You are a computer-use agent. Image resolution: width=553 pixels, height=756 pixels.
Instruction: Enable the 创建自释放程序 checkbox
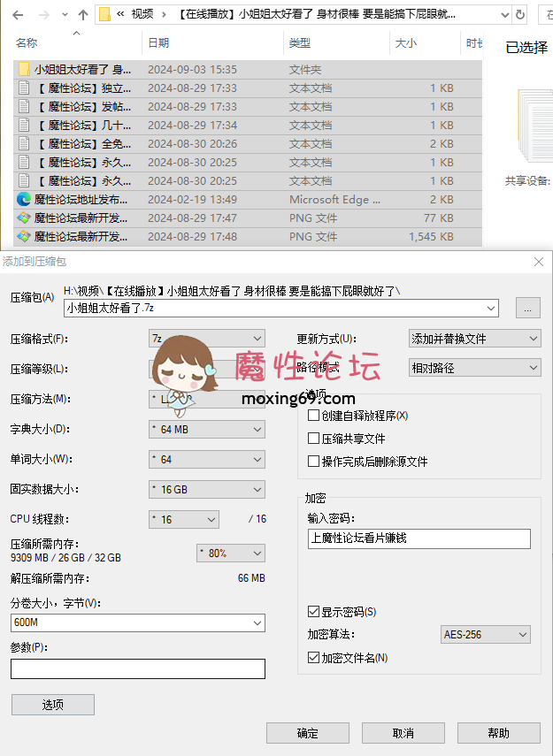pyautogui.click(x=313, y=416)
